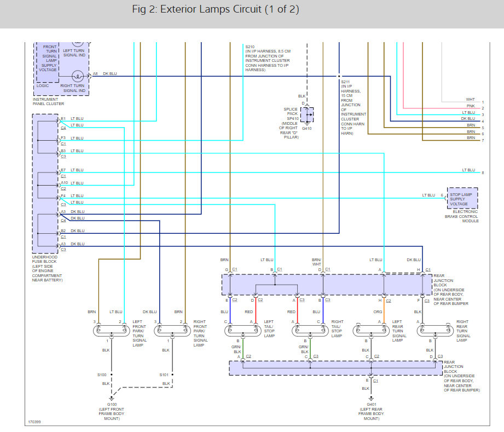Click the G100 ground symbol
Image resolution: width=504 pixels, height=432 pixels.
click(x=112, y=398)
